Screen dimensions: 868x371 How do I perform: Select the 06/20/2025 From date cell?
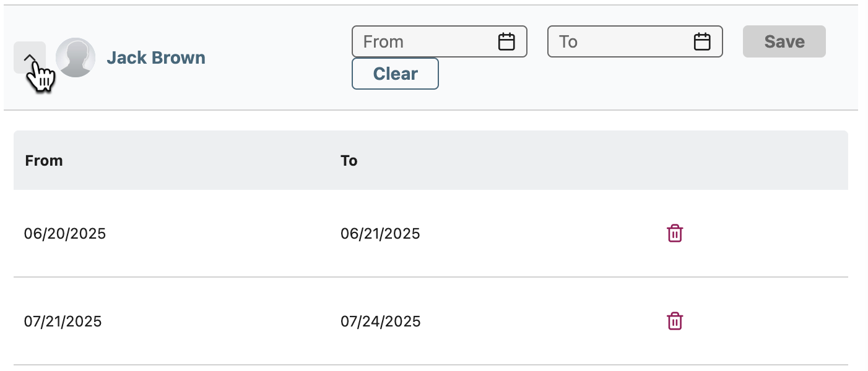pyautogui.click(x=65, y=234)
